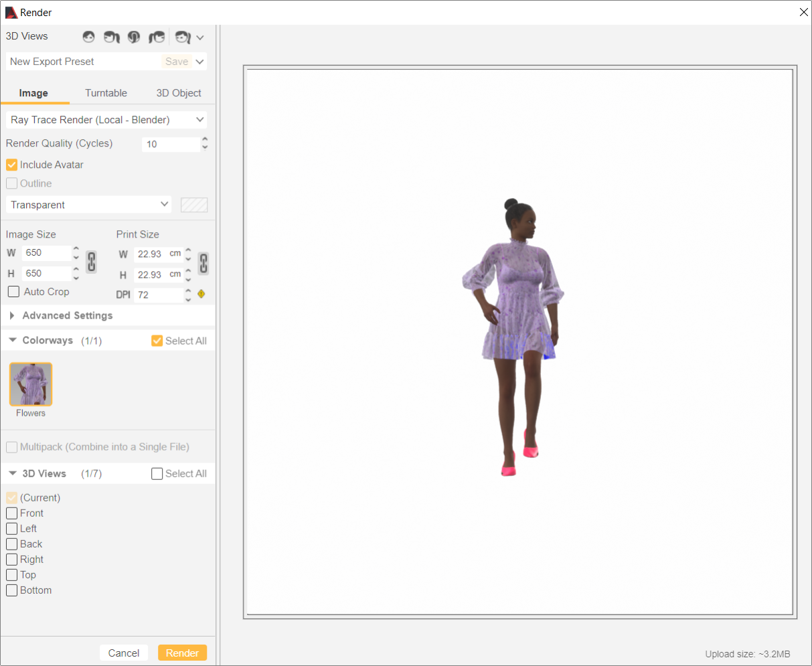Enable the Auto Crop checkbox
Image resolution: width=812 pixels, height=666 pixels.
coord(13,292)
